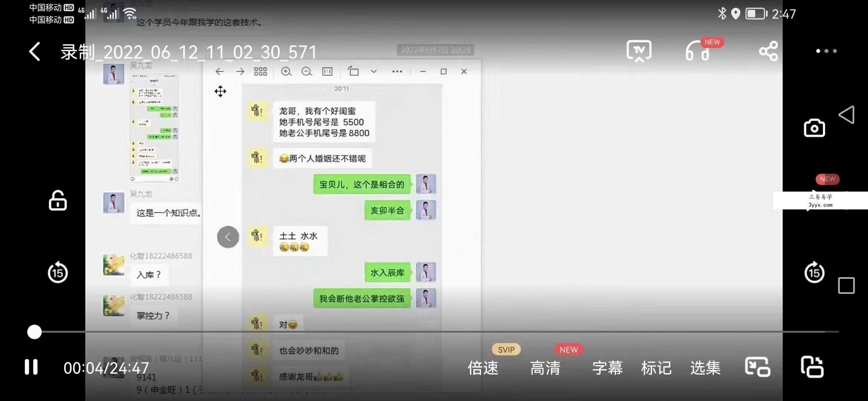The image size is (868, 401).
Task: Click message 也会吵吵和和的
Action: click(x=309, y=351)
